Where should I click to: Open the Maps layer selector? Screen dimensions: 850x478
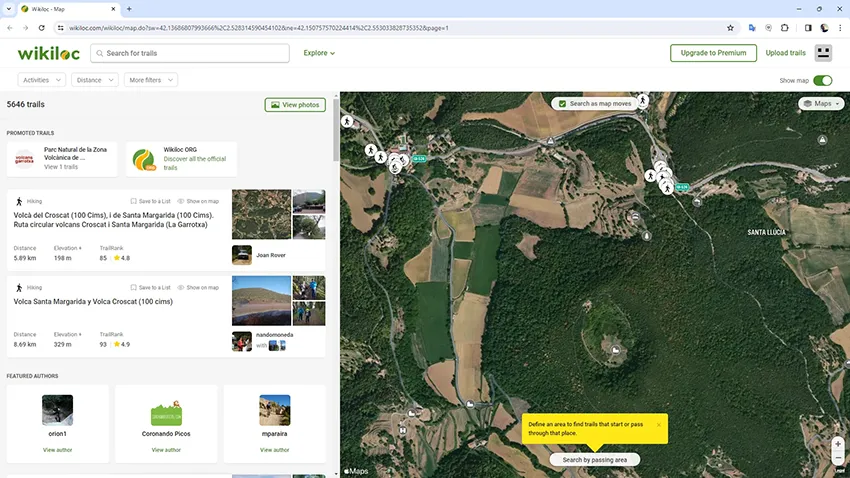(821, 103)
